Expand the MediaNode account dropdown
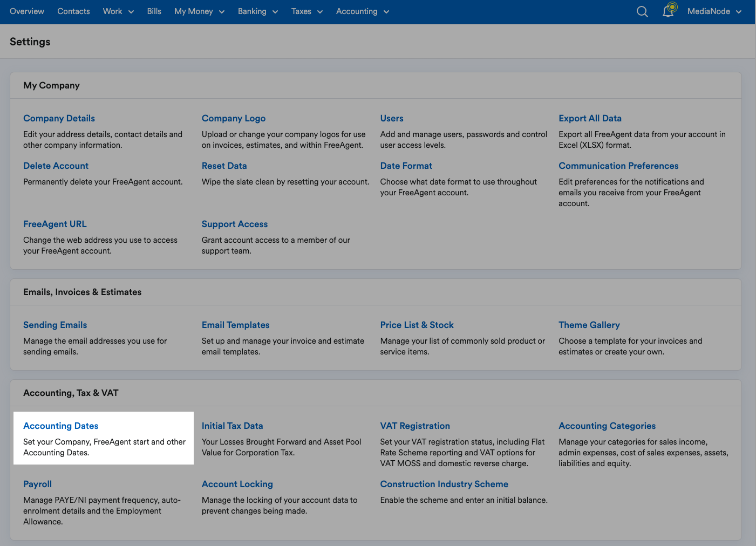This screenshot has height=546, width=756. [714, 11]
